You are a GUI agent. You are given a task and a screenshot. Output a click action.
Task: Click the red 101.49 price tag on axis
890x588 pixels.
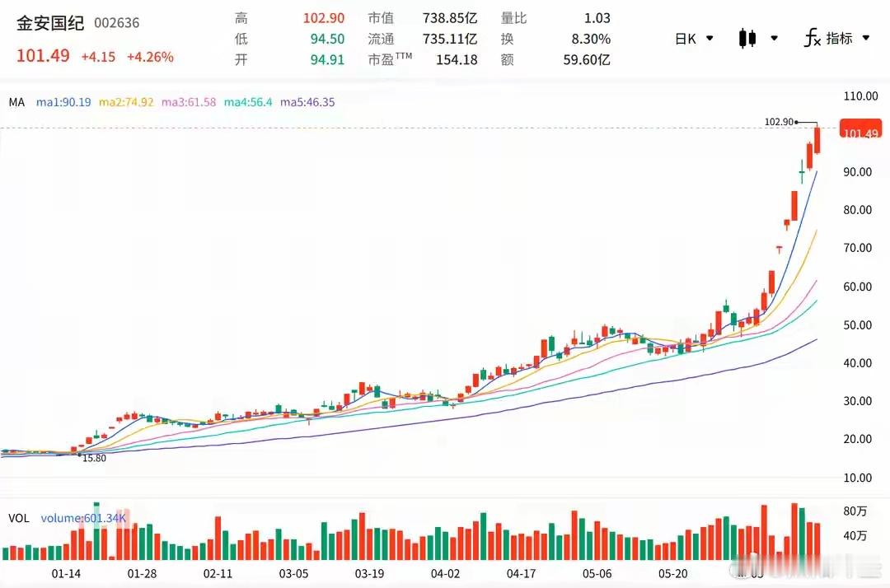click(860, 128)
